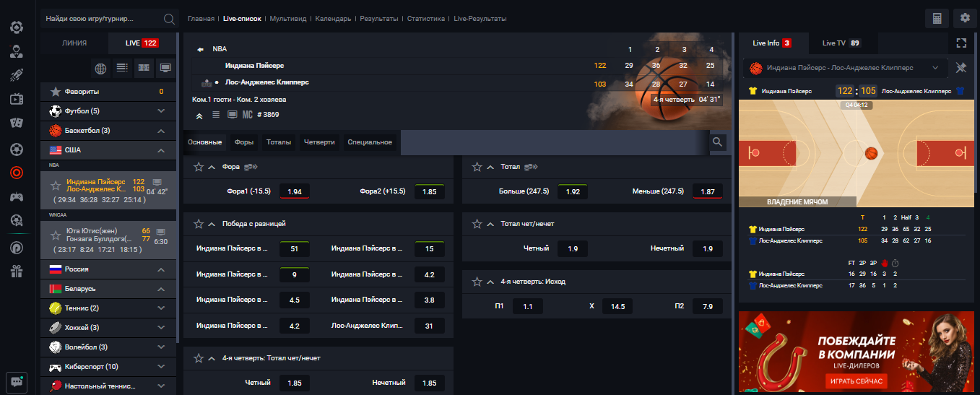The height and width of the screenshot is (395, 980).
Task: Click the basketball court live tracker
Action: [x=857, y=153]
